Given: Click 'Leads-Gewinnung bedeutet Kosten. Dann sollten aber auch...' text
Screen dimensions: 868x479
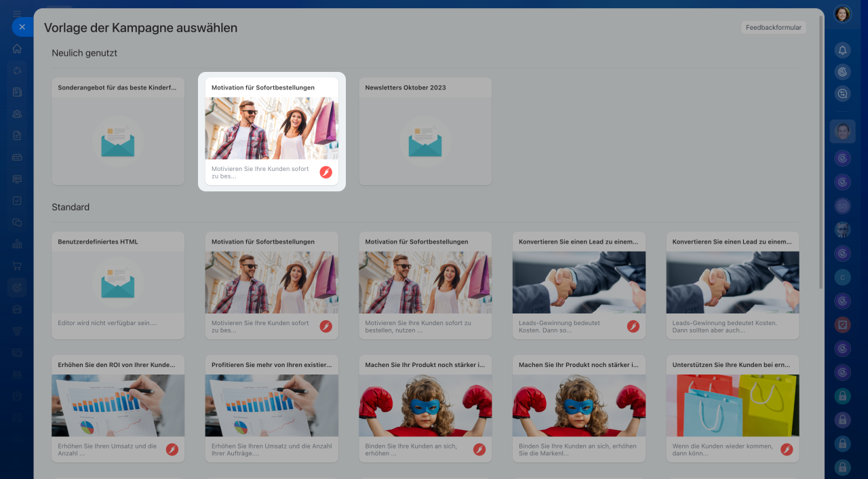Looking at the screenshot, I should [x=724, y=326].
